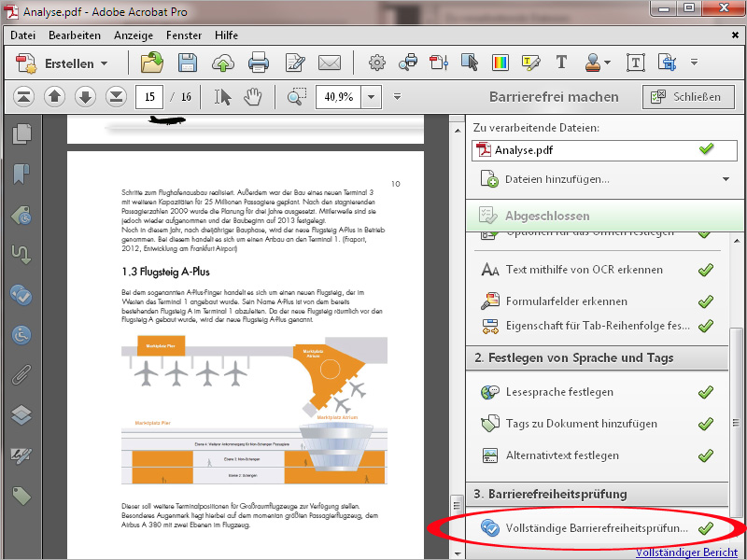Screen dimensions: 747x560
Task: Open the Erstellen create PDF button
Action: tap(62, 63)
